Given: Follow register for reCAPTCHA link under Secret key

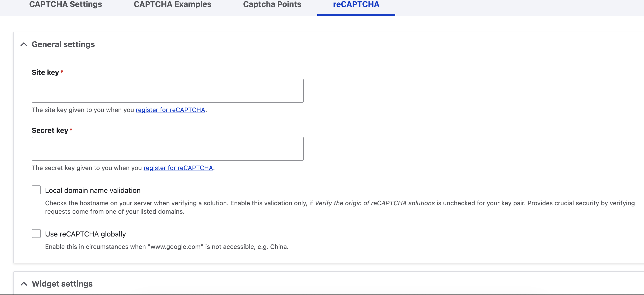Looking at the screenshot, I should click(x=178, y=168).
